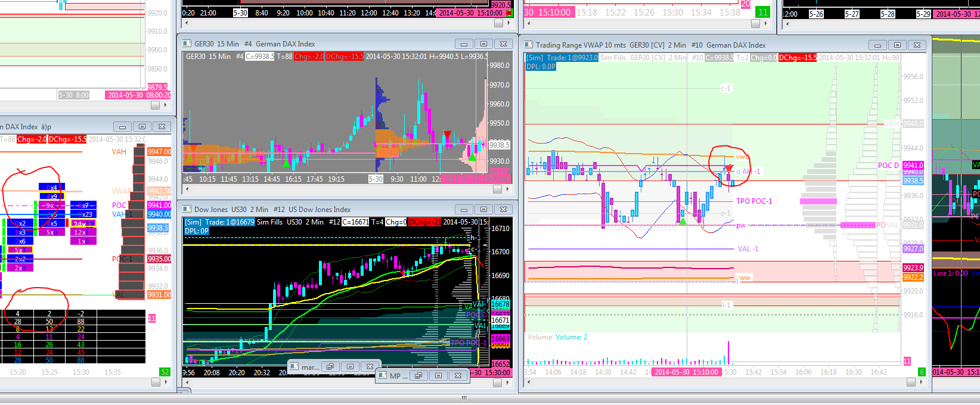Restore the minimized 'MP ...' chart window
980x405 pixels.
(418, 376)
